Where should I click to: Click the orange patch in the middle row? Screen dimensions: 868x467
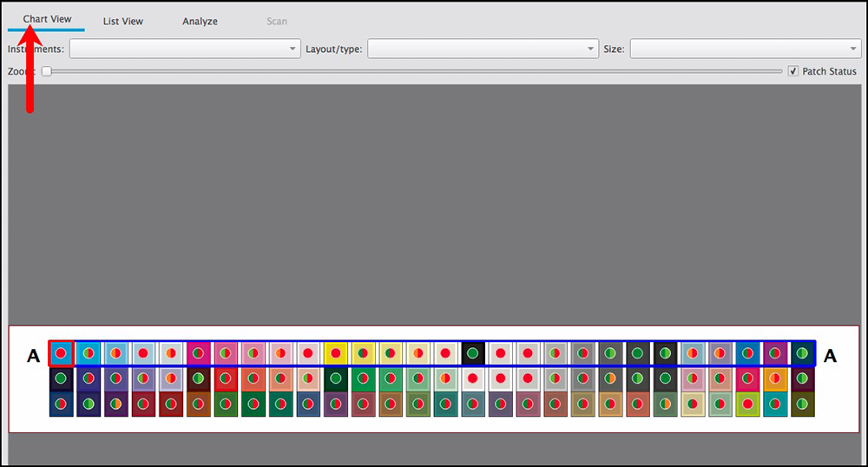point(774,379)
